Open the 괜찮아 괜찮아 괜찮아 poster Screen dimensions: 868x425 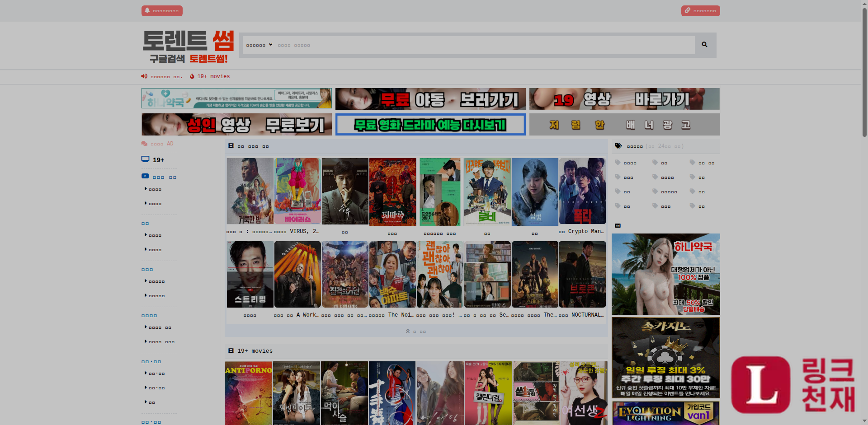(x=440, y=274)
